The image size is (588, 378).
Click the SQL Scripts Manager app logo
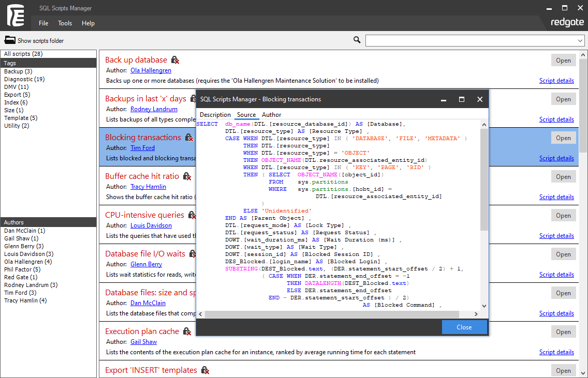coord(16,16)
